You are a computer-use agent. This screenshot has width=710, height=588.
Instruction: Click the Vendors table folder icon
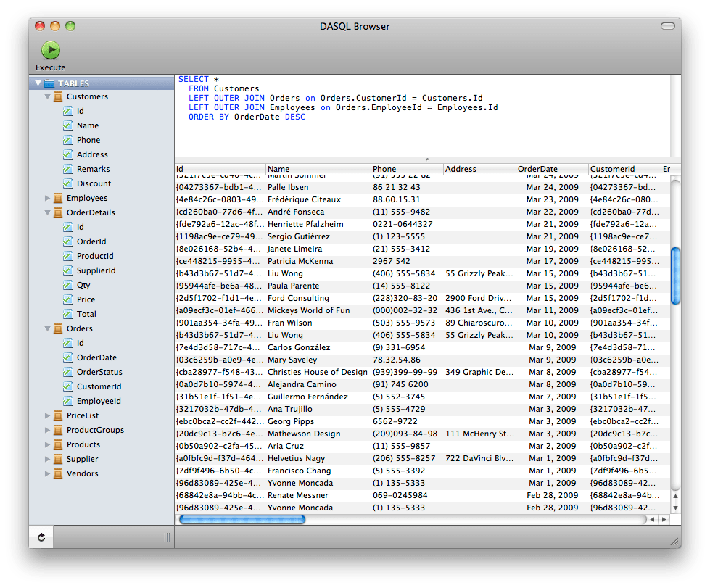click(57, 473)
